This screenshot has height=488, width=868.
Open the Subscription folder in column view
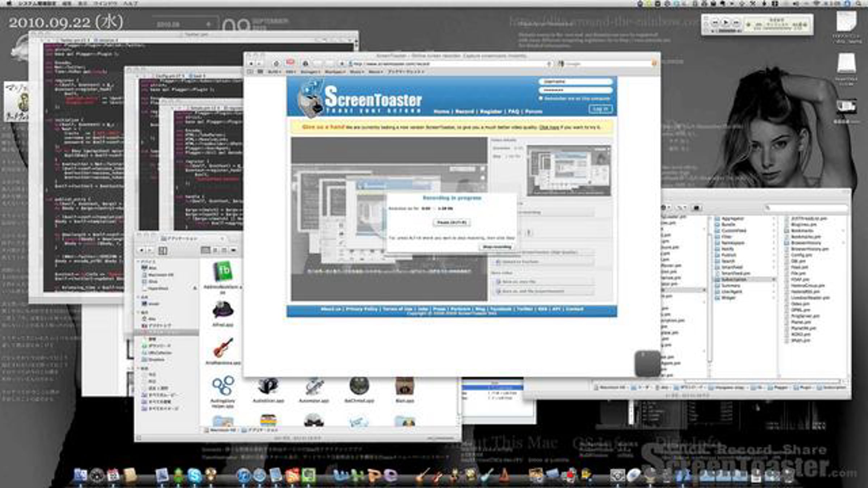coord(734,279)
